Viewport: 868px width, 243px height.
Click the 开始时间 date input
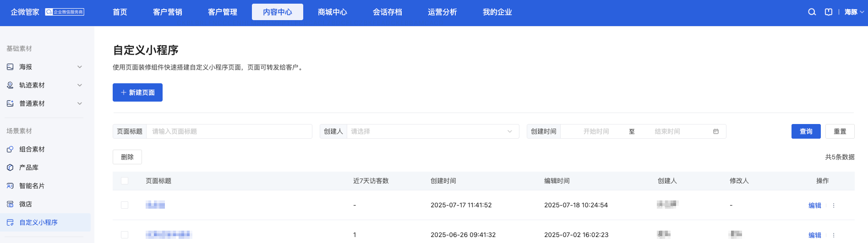[x=596, y=131]
